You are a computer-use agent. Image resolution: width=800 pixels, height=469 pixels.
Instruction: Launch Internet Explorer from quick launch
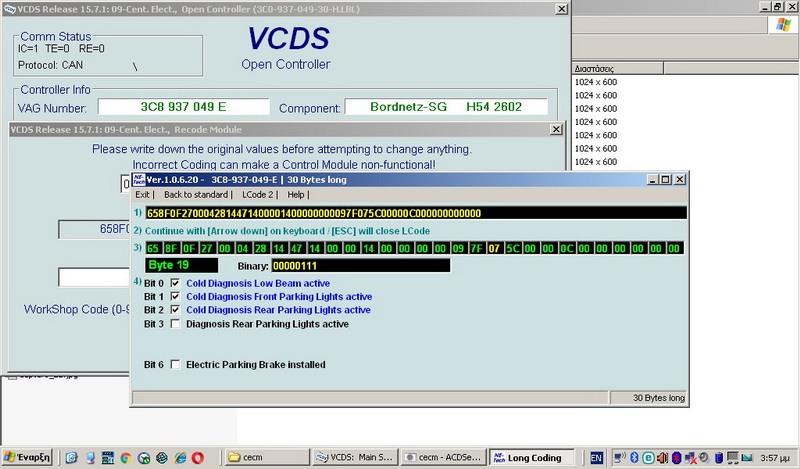(x=180, y=458)
